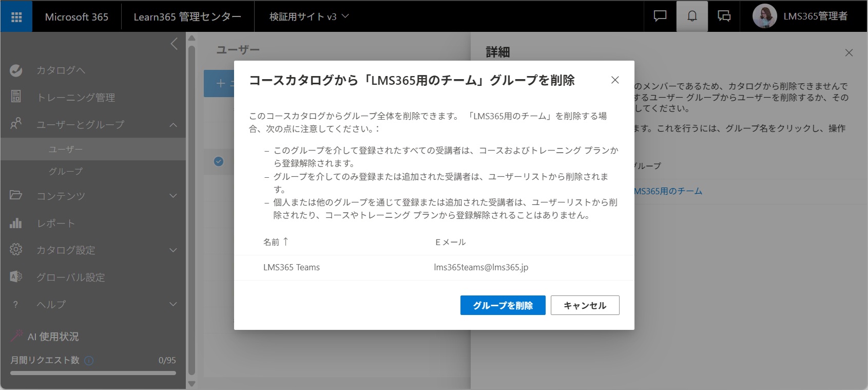Click the トレーニング管理 building icon

click(x=16, y=97)
